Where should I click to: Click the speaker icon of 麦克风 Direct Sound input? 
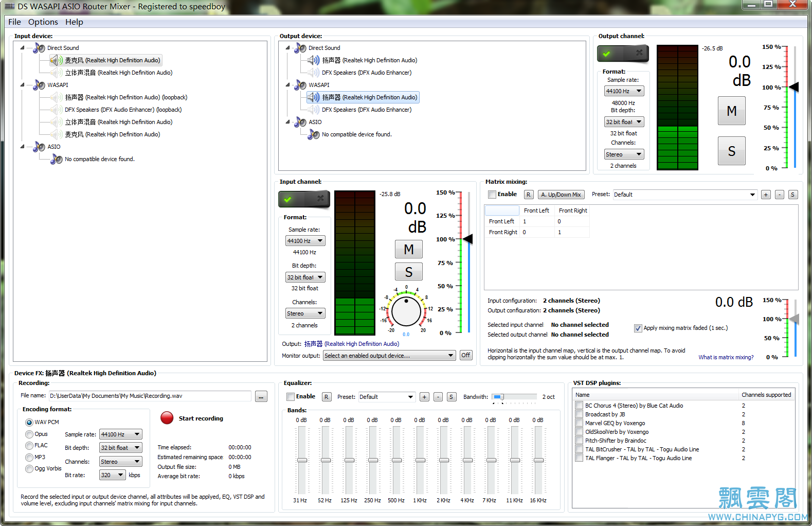(57, 60)
